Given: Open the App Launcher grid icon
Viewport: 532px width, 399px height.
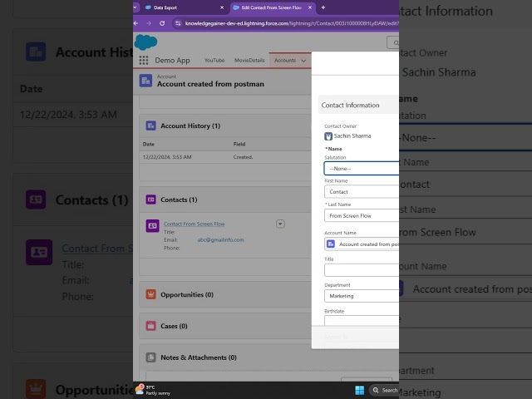Looking at the screenshot, I should 144,61.
